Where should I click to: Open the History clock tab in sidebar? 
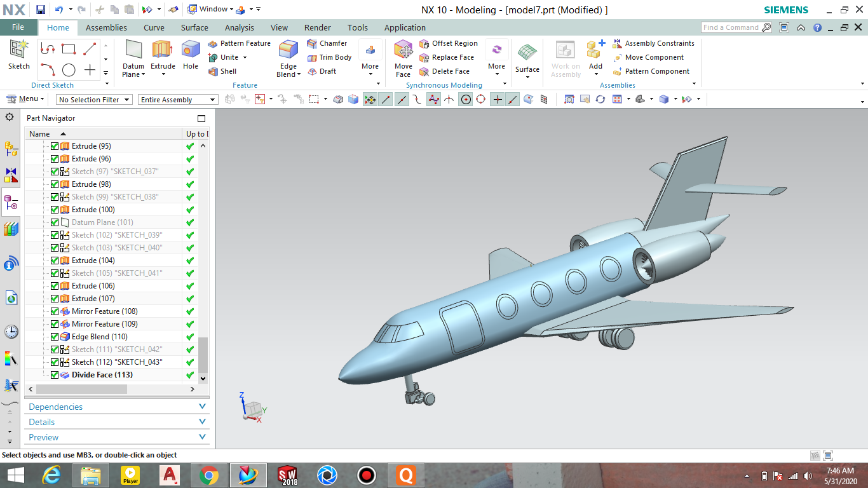pyautogui.click(x=11, y=331)
